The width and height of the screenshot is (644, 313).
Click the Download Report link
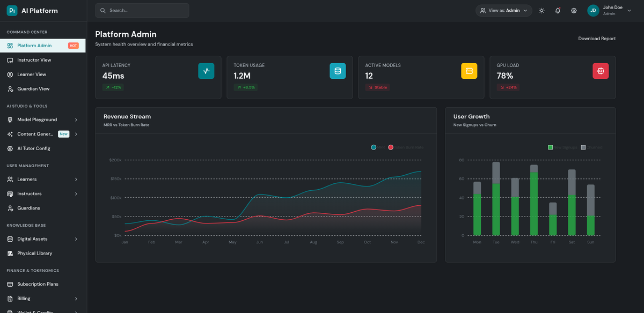[x=597, y=38]
